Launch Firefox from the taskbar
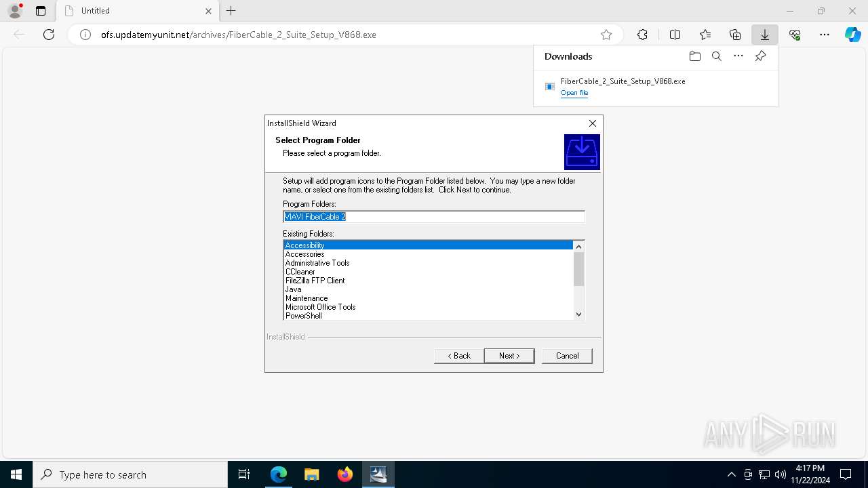Screen dimensions: 868x488 point(344,474)
